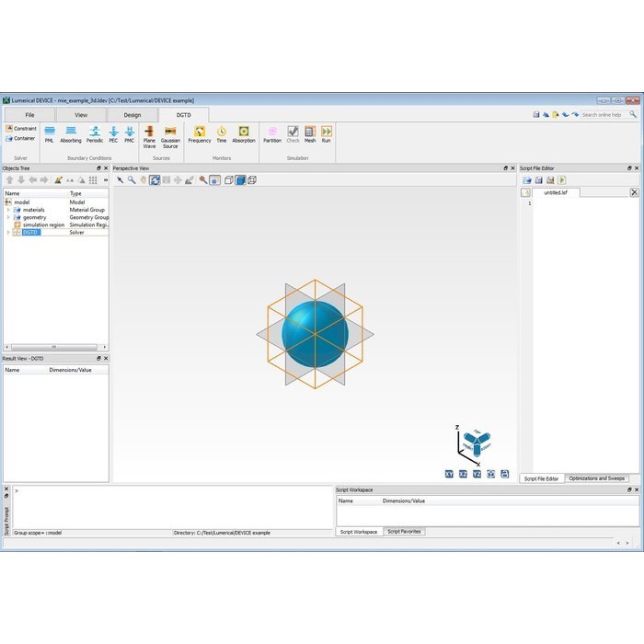Show more Objects Tree toolbar options
The width and height of the screenshot is (644, 644).
point(106,180)
